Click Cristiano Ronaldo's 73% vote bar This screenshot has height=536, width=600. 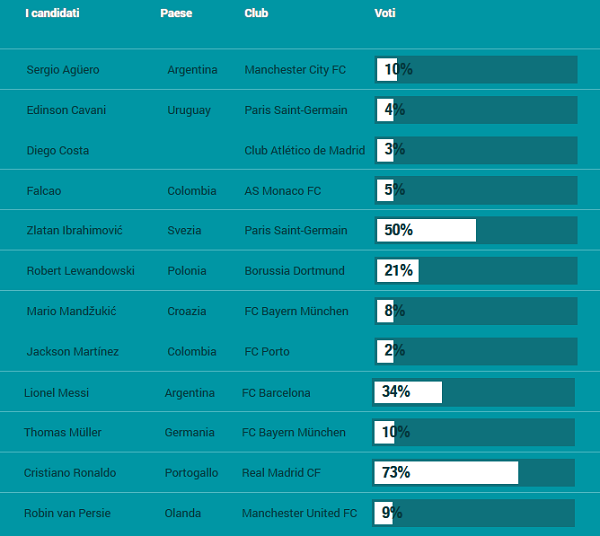[474, 473]
